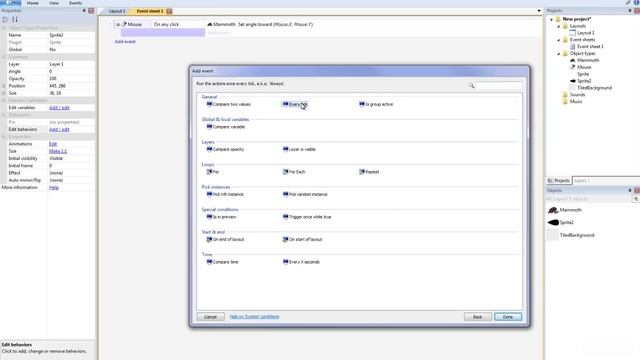Select the Pick random instance icon

tap(285, 194)
